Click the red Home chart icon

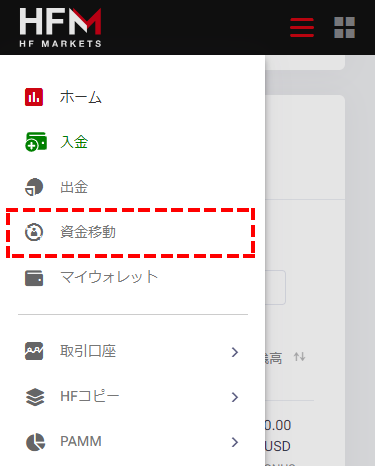click(34, 97)
